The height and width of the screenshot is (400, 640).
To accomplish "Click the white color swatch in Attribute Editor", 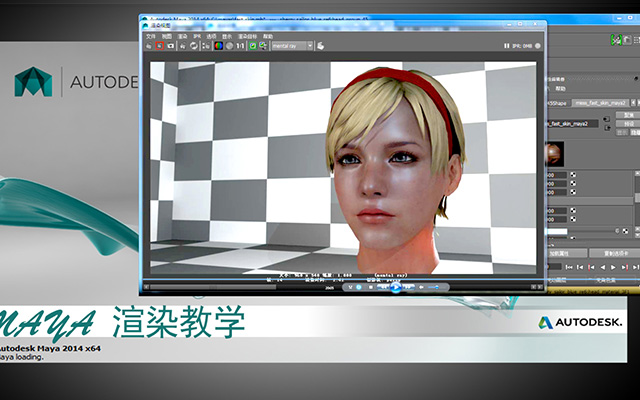I will [557, 231].
